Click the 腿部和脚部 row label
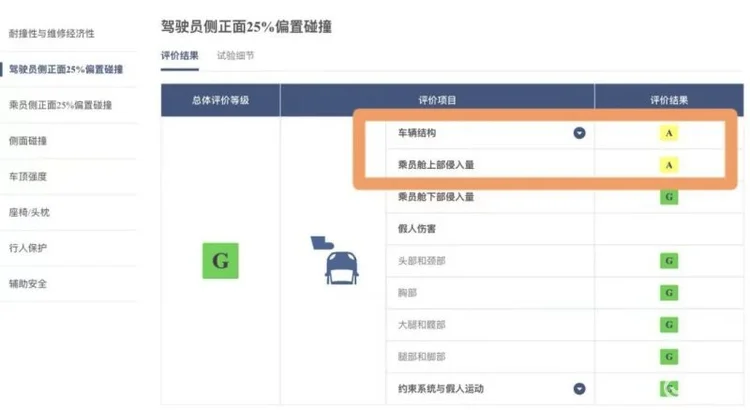 421,356
